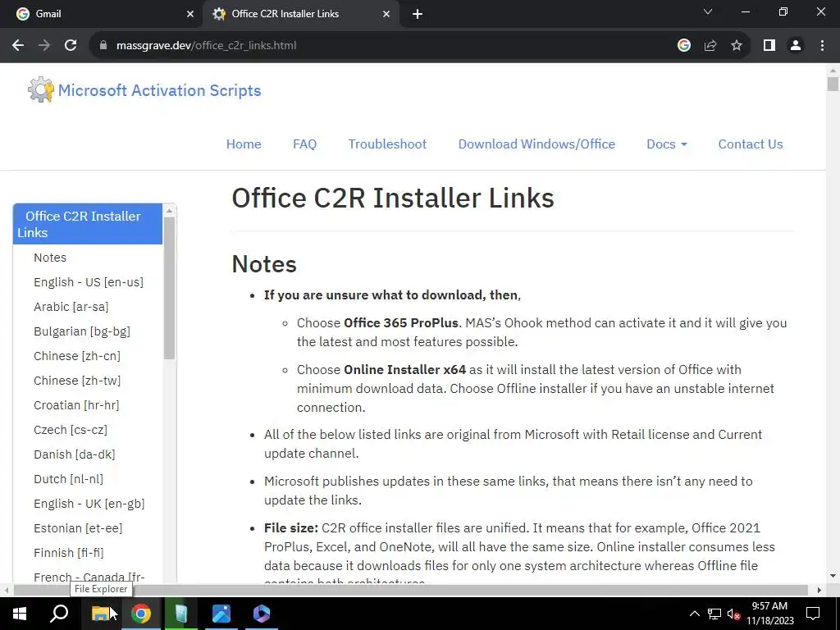Click the Office C2R Installer Links heading
The image size is (840, 630).
click(x=393, y=199)
